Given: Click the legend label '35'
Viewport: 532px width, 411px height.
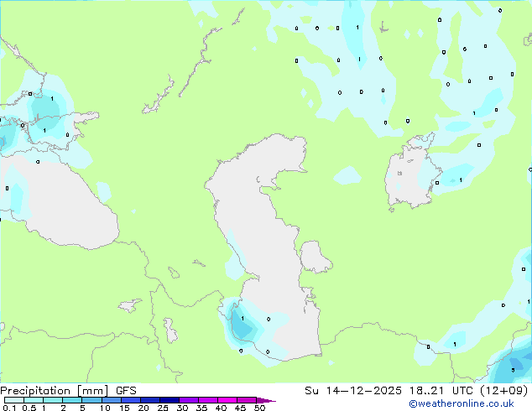Looking at the screenshot, I should [x=201, y=408].
